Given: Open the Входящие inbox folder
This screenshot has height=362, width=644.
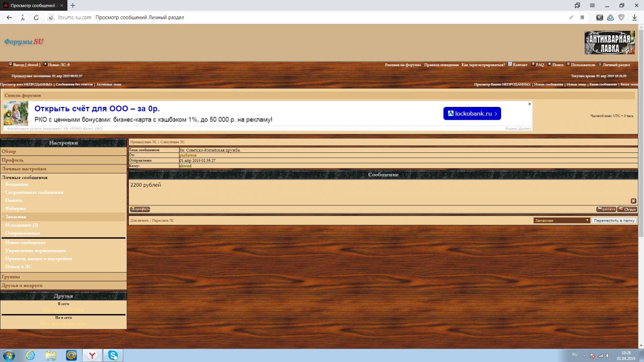Looking at the screenshot, I should [17, 184].
